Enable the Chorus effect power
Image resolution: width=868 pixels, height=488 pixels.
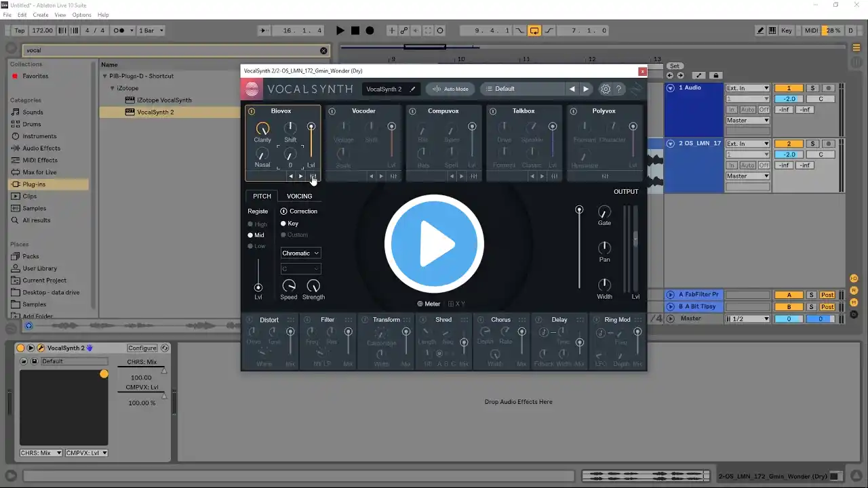pos(481,320)
